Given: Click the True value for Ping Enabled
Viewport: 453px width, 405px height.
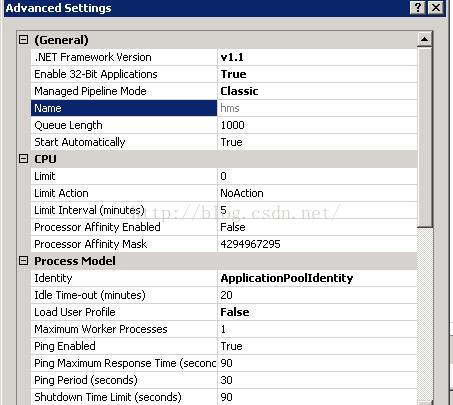Looking at the screenshot, I should pyautogui.click(x=231, y=346).
